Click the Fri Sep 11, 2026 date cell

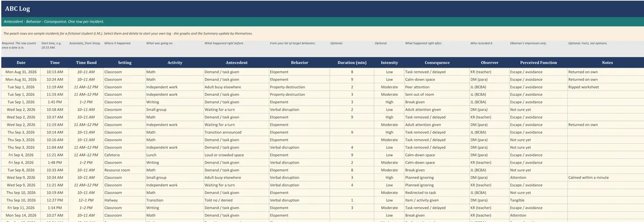21,207
